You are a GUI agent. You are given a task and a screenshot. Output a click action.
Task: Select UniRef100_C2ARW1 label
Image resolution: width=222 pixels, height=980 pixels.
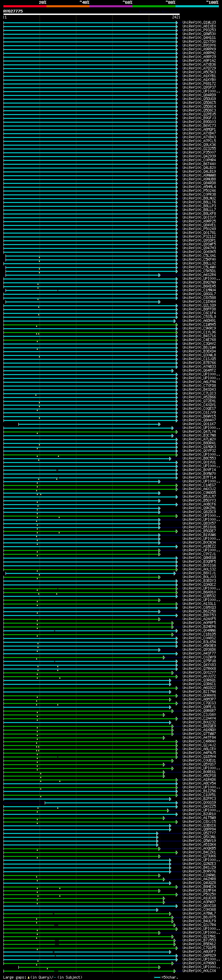point(199,875)
